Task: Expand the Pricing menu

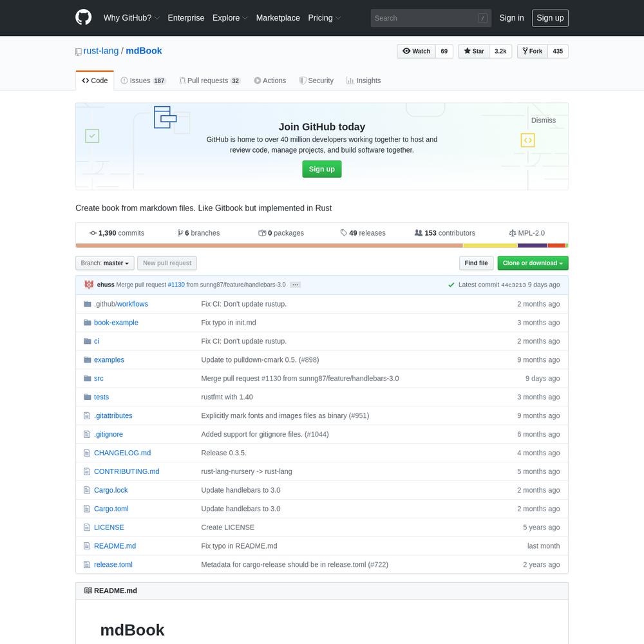Action: click(x=325, y=18)
